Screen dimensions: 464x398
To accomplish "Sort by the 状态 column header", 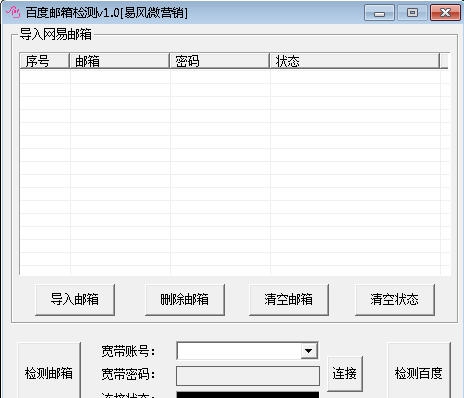I will click(354, 61).
